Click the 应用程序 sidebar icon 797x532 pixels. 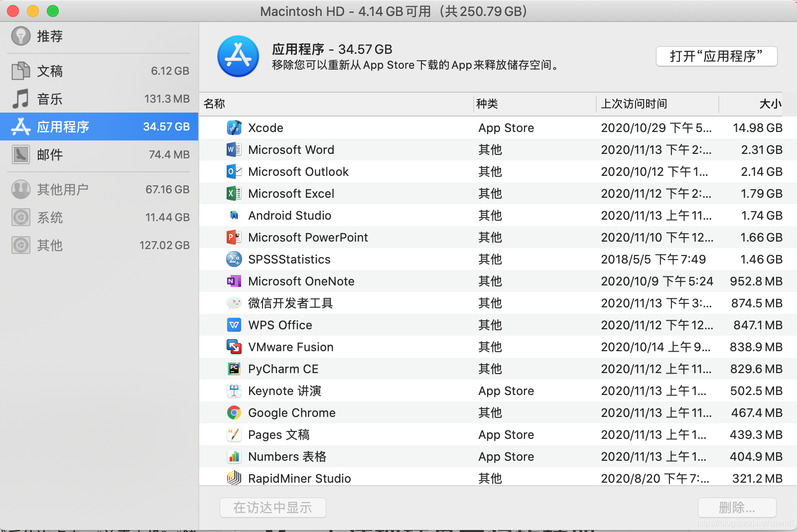(x=21, y=127)
